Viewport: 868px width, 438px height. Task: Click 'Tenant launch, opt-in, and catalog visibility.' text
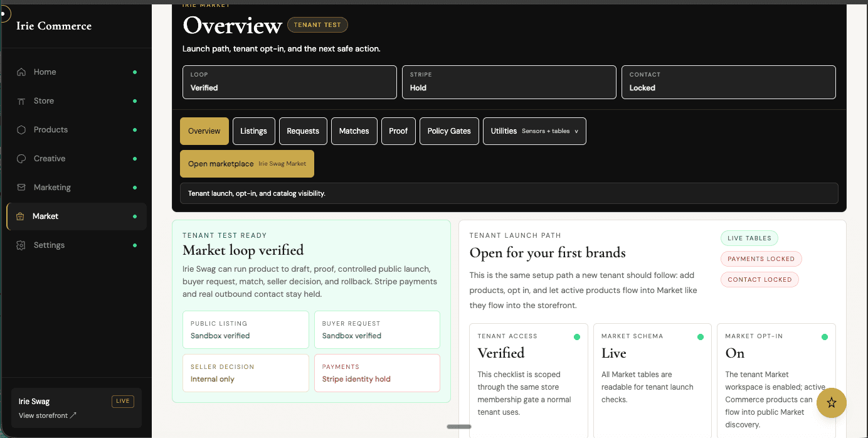coord(257,193)
